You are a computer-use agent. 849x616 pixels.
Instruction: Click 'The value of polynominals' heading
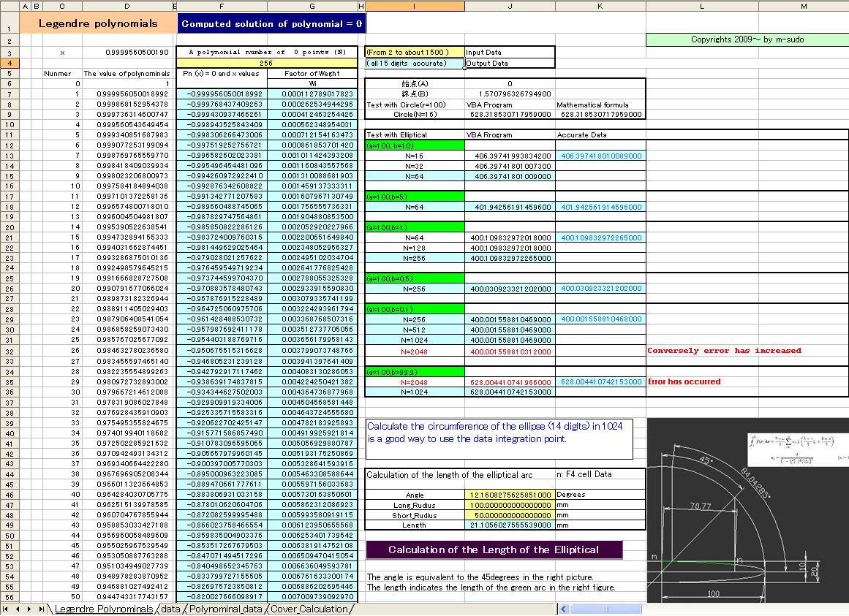(127, 74)
